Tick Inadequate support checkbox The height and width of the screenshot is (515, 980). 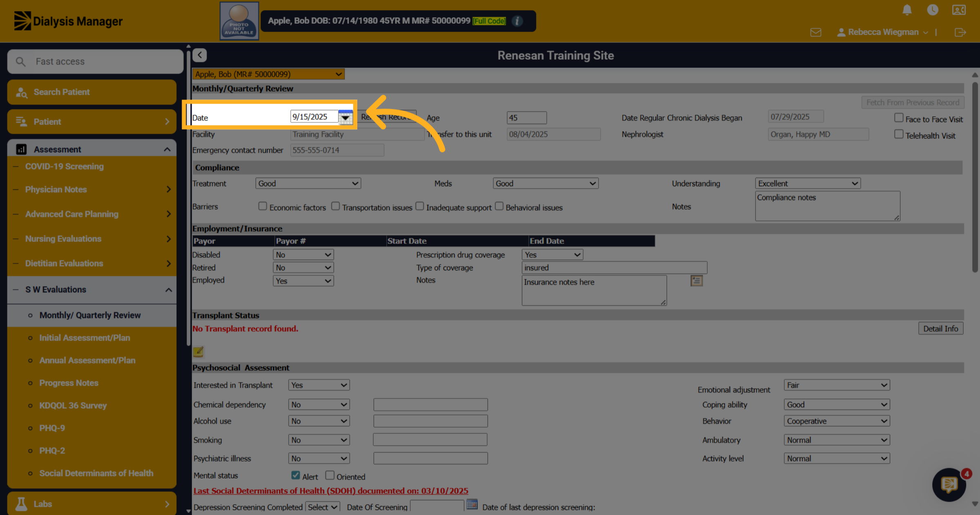[x=420, y=206]
